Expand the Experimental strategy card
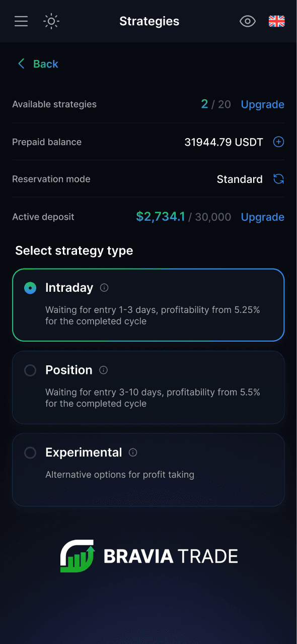This screenshot has width=297, height=644. [148, 469]
